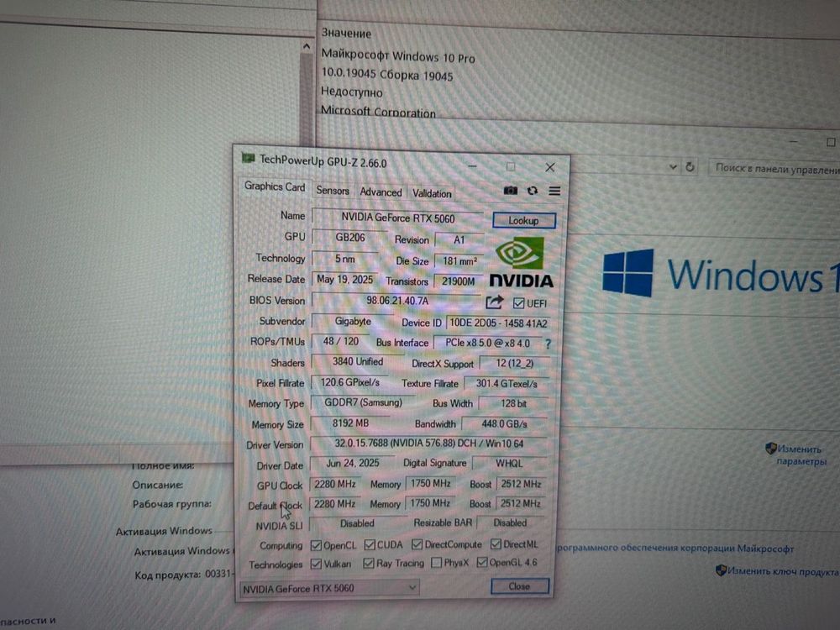Viewport: 840px width, 630px height.
Task: Click the Driver Date value Jun 24, 2025
Action: point(352,463)
